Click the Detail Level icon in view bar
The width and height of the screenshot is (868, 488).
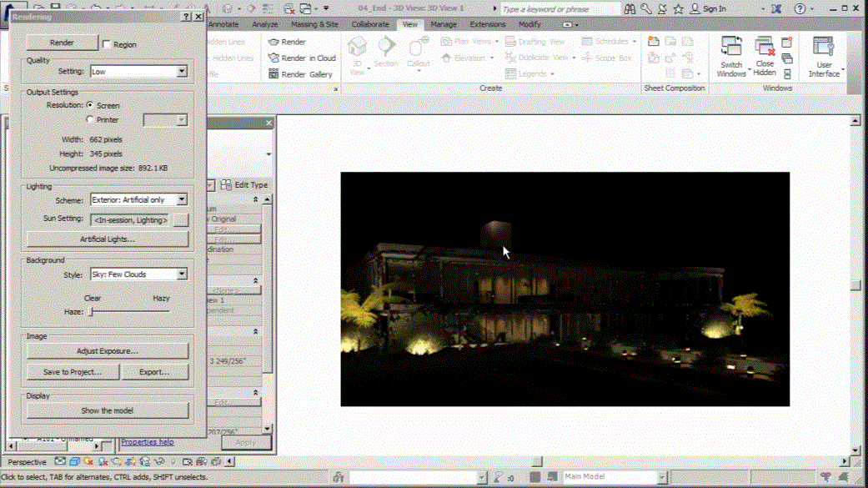point(60,461)
